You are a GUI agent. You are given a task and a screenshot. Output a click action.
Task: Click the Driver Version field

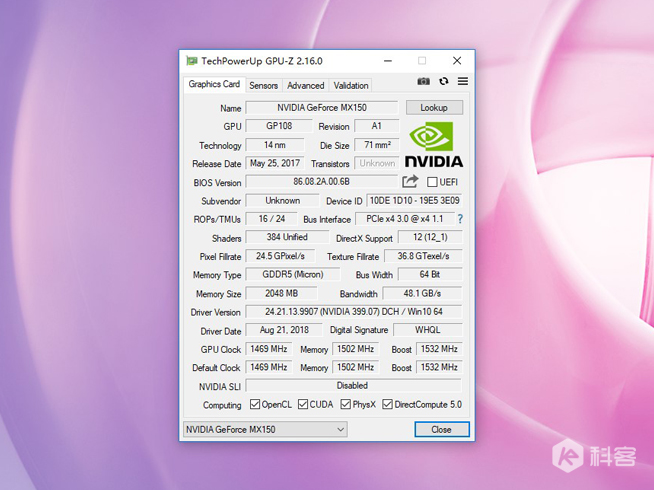353,312
